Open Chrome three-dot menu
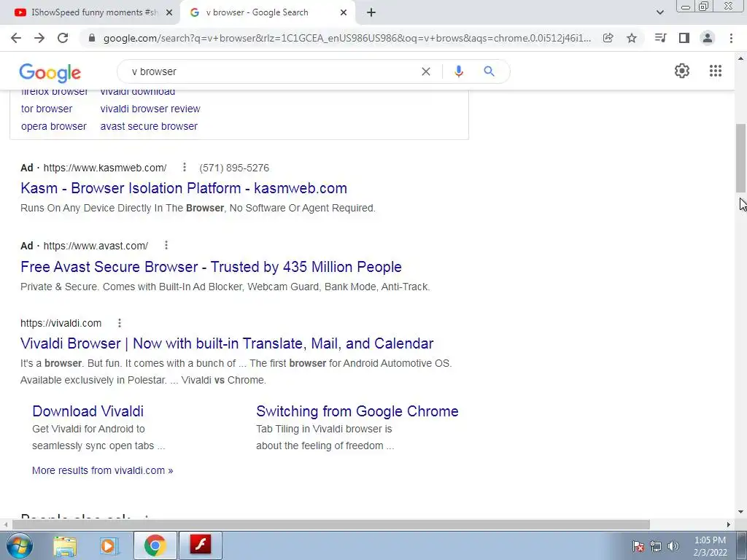This screenshot has height=560, width=747. pyautogui.click(x=731, y=38)
